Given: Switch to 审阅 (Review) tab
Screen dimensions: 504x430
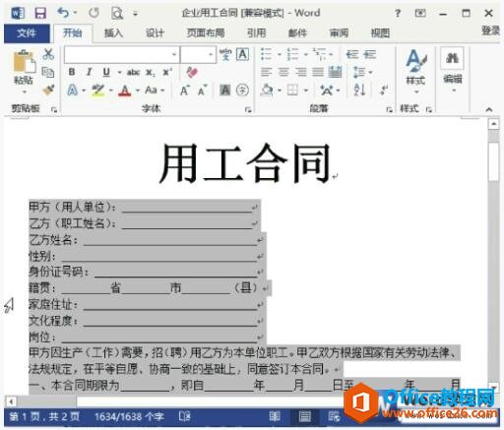Looking at the screenshot, I should (339, 33).
